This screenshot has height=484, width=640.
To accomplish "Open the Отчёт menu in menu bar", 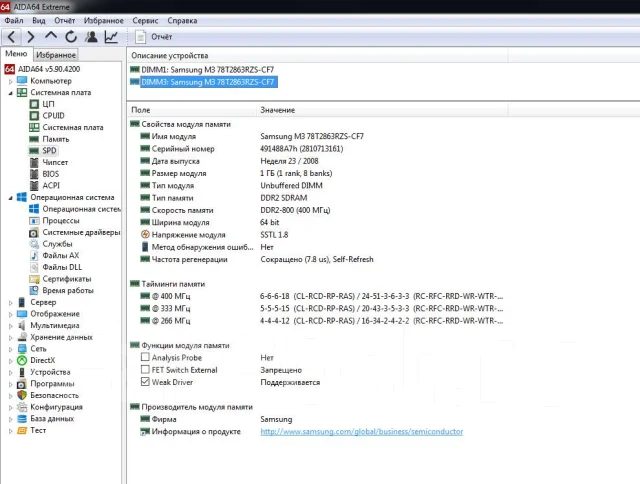I will 64,20.
